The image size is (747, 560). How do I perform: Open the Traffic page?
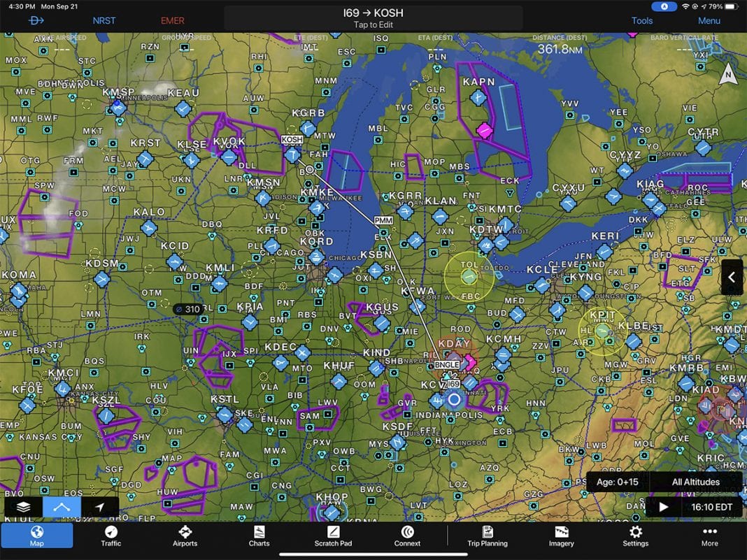tap(111, 536)
